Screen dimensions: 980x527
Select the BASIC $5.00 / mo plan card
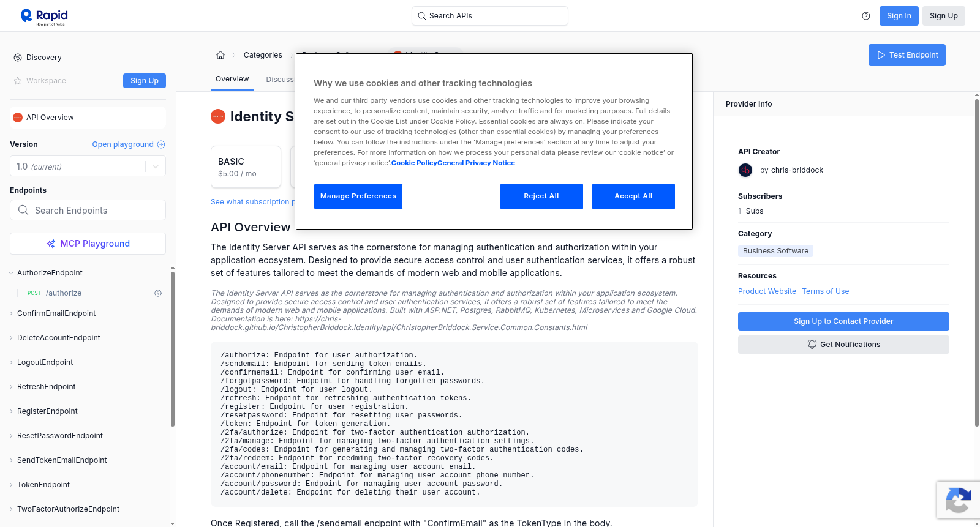(246, 166)
